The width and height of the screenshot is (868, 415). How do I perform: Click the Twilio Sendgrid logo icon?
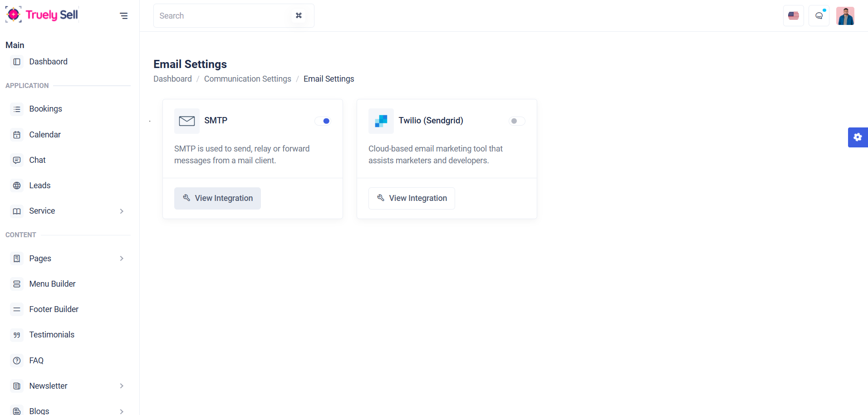click(381, 121)
